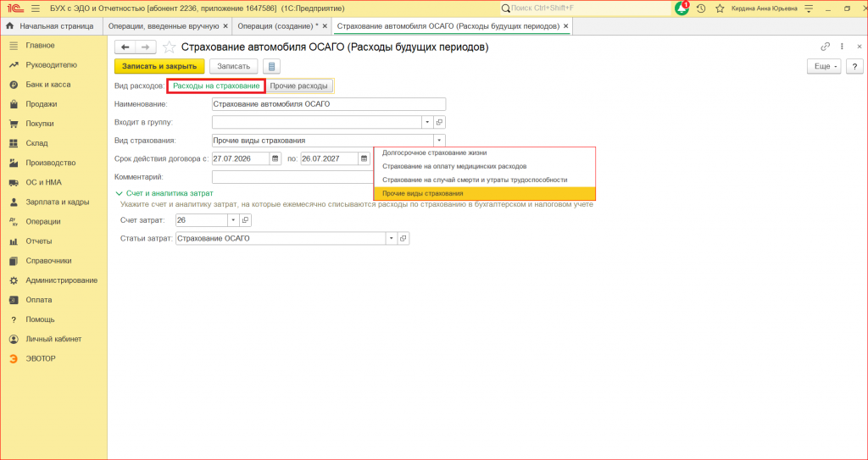The height and width of the screenshot is (460, 868).
Task: Open Банк и касса section
Action: [x=48, y=85]
